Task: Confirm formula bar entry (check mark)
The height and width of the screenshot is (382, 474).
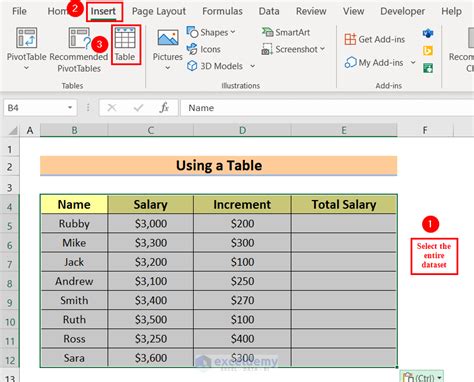Action: 138,108
